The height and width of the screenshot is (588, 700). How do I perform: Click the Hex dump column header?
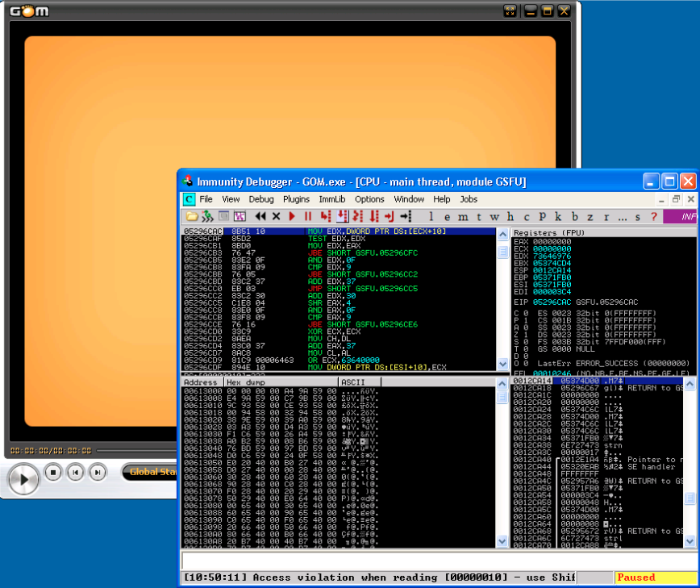(x=281, y=382)
